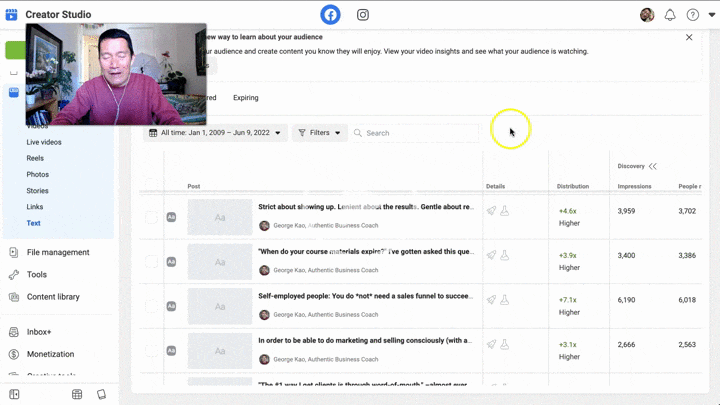Open Live videos in sidebar
Image resolution: width=720 pixels, height=405 pixels.
click(44, 142)
